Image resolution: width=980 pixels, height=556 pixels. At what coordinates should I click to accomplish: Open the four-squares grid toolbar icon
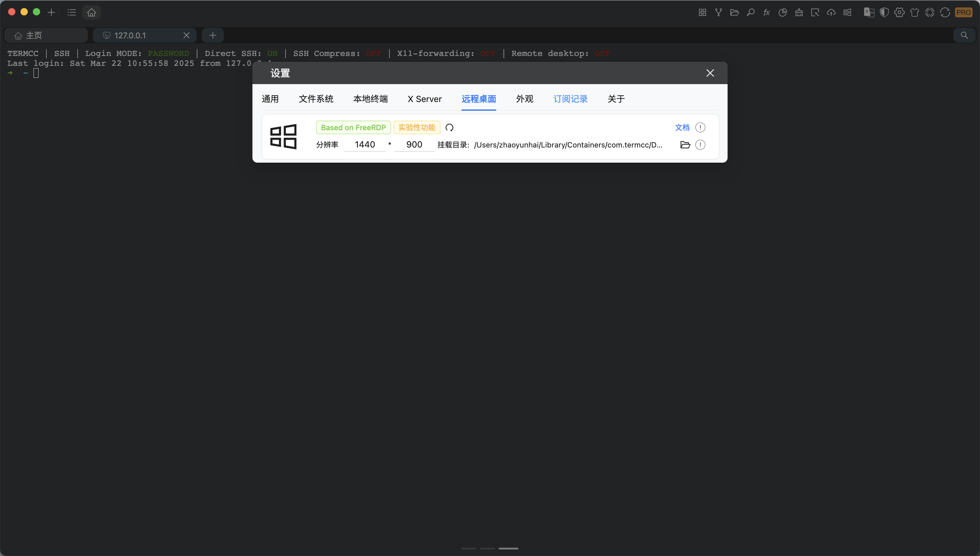click(x=702, y=12)
